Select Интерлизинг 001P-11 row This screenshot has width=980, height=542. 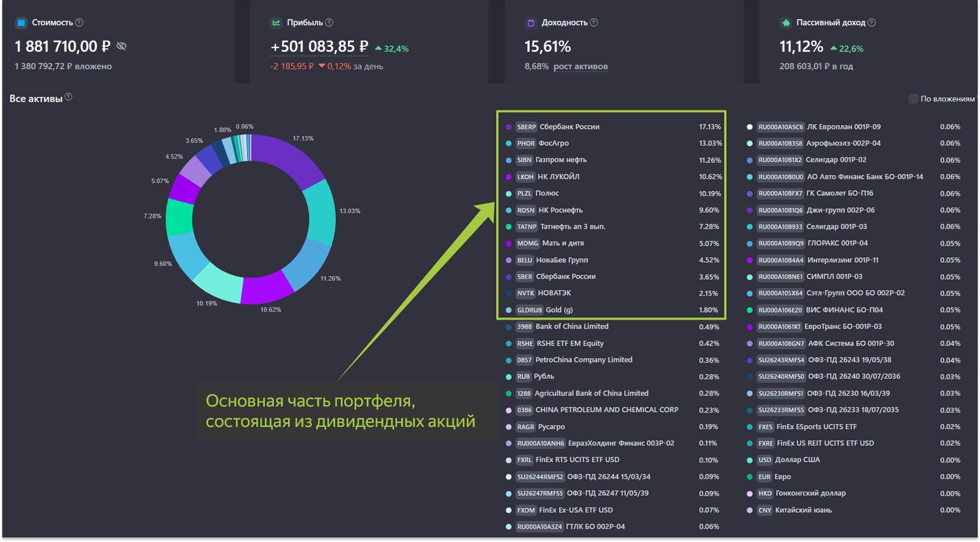tap(853, 260)
